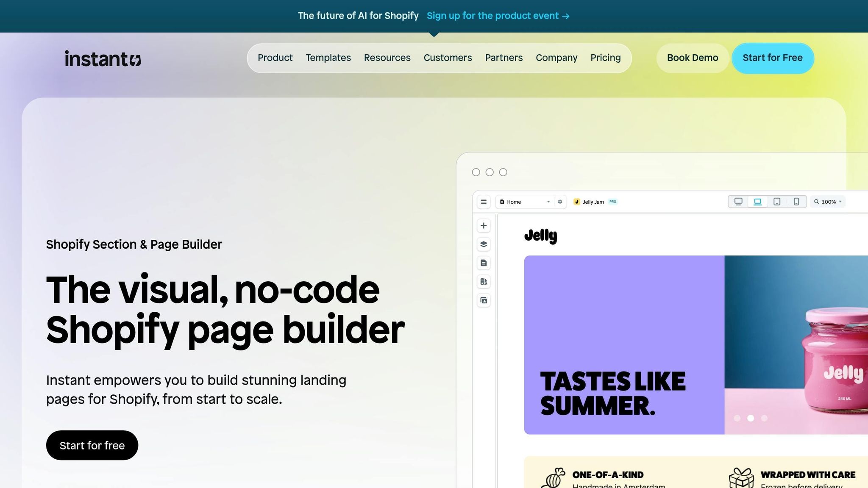This screenshot has height=488, width=868.
Task: Switch preview to laptop view
Action: (x=757, y=202)
